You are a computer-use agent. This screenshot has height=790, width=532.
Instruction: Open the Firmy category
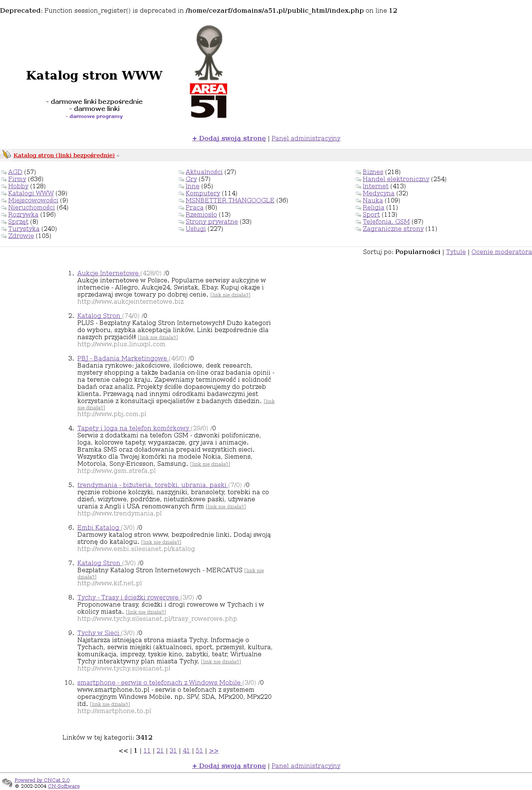tap(17, 179)
